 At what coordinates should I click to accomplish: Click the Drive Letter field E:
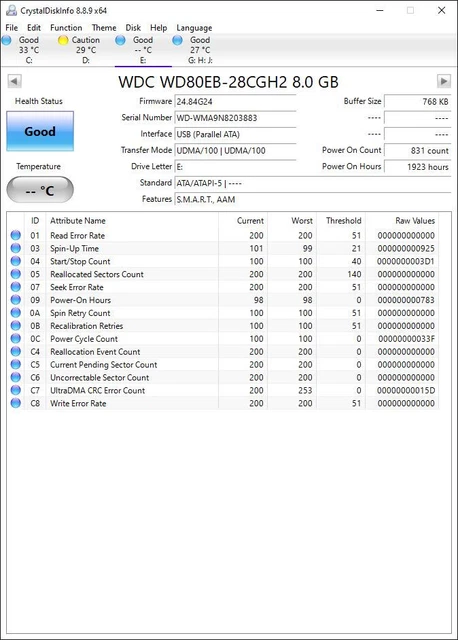(x=236, y=167)
